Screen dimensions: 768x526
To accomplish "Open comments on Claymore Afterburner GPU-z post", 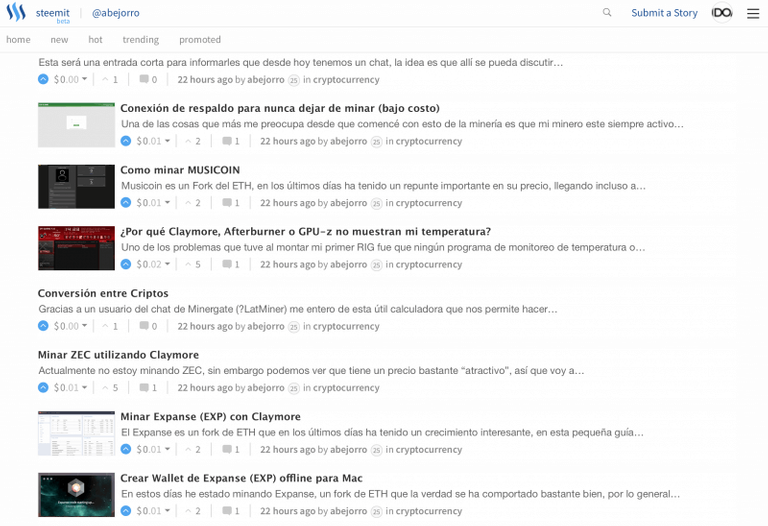I will [x=231, y=264].
